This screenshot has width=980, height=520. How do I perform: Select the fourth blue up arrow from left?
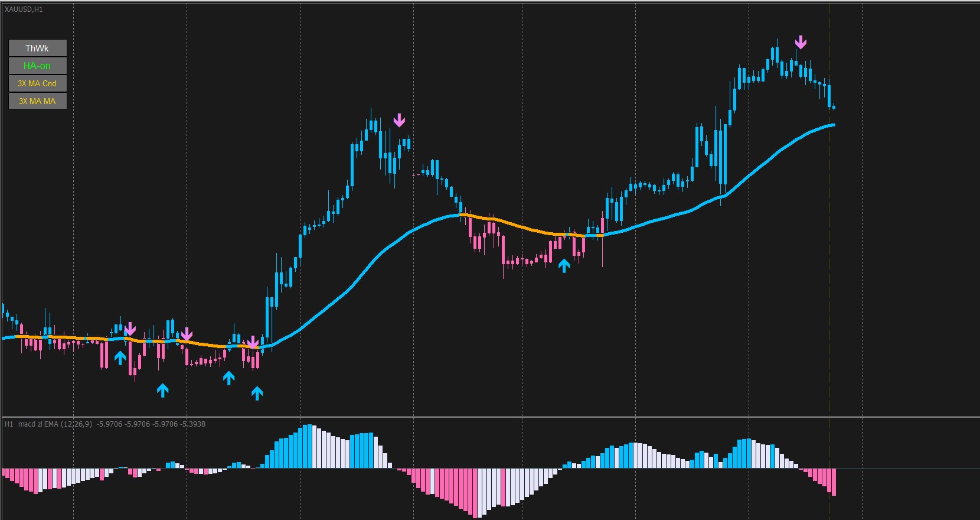[257, 393]
